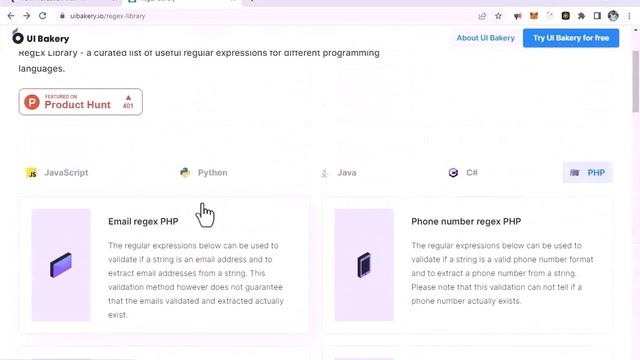The image size is (640, 360).
Task: Select the uibakery.io/regex-library URL field
Action: 107,16
